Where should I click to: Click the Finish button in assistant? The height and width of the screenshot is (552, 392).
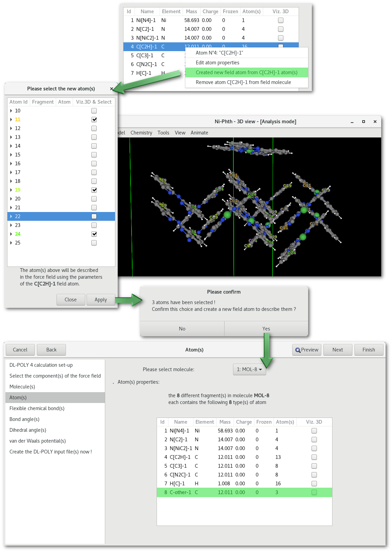pyautogui.click(x=369, y=350)
